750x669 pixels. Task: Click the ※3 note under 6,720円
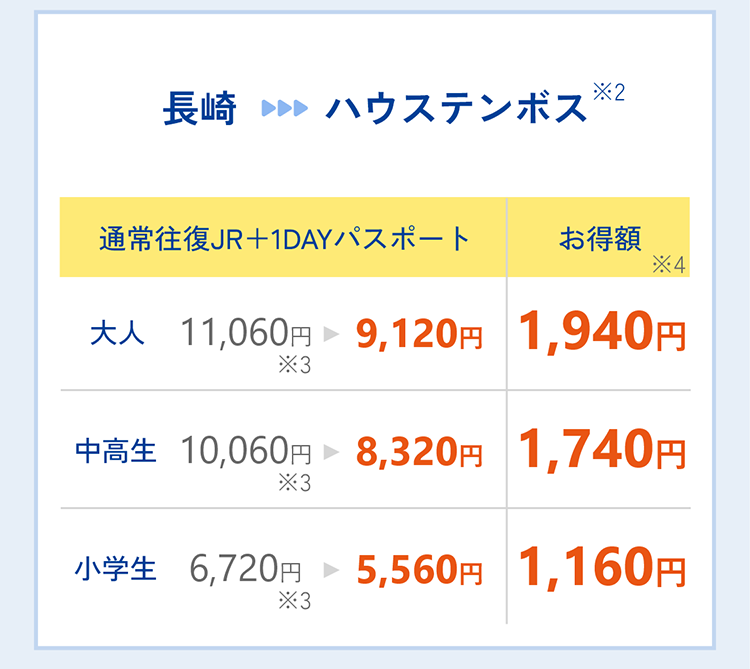click(x=295, y=601)
